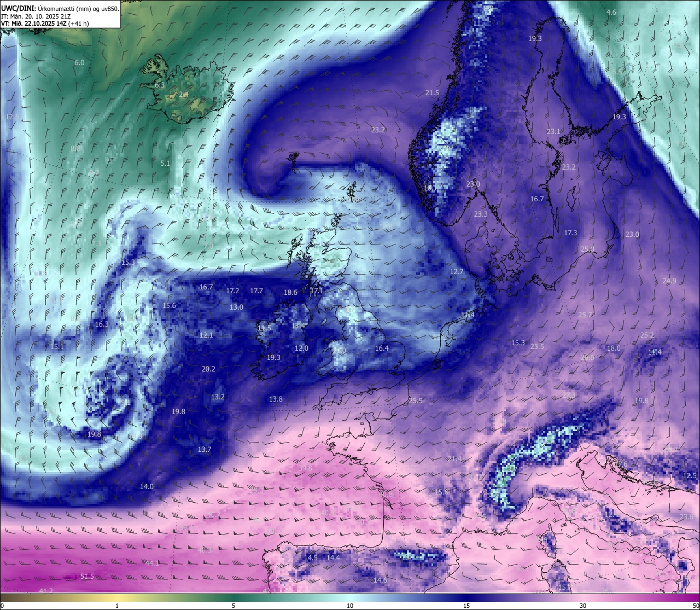
Task: Click the 17.2 value west of Scotland
Action: (x=232, y=291)
